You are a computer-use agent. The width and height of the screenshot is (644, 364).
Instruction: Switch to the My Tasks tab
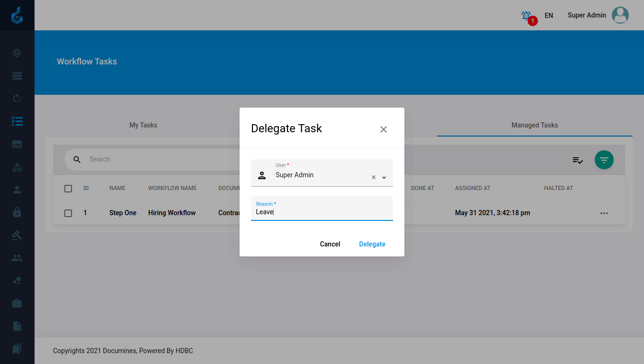143,125
